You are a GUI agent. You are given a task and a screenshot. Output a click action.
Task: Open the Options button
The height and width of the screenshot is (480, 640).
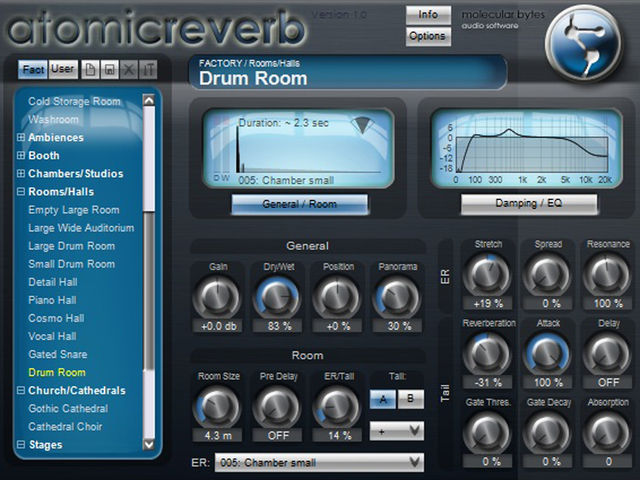coord(428,36)
